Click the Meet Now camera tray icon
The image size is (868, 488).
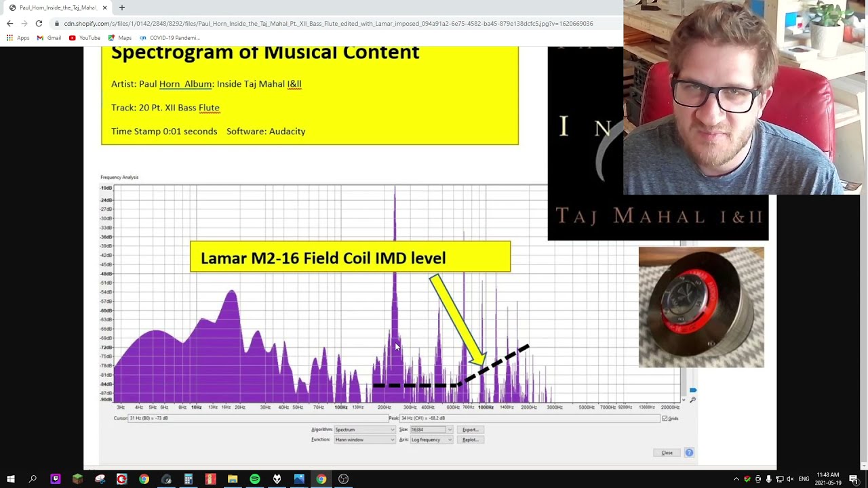(x=758, y=479)
